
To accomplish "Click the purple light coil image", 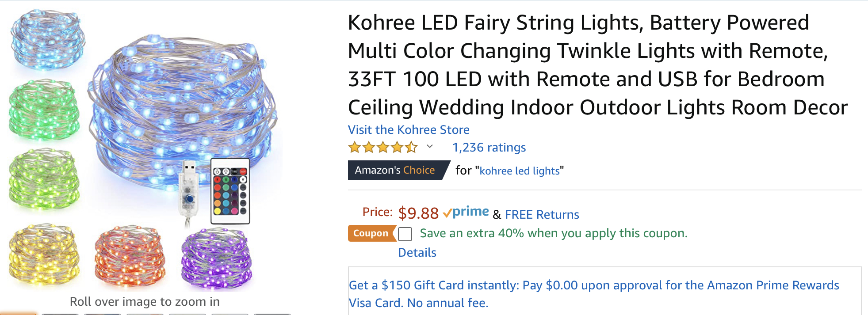I will point(217,257).
